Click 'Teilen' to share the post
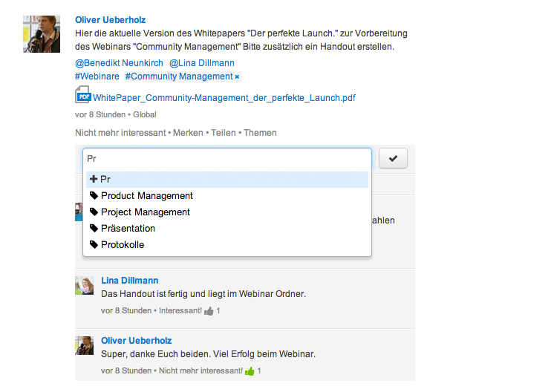Image resolution: width=557 pixels, height=392 pixels. 223,133
